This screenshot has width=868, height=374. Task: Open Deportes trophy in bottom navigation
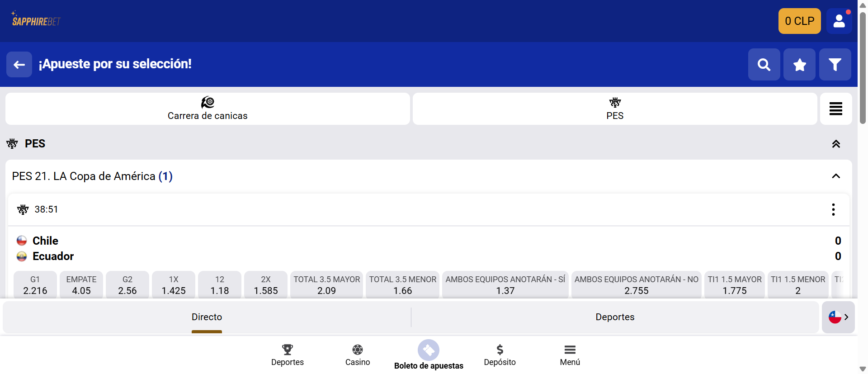pos(288,355)
